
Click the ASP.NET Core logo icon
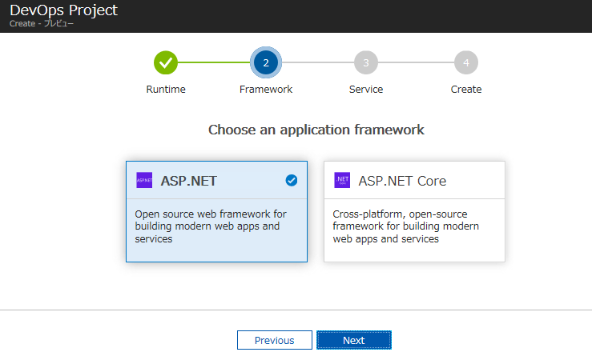(x=342, y=180)
